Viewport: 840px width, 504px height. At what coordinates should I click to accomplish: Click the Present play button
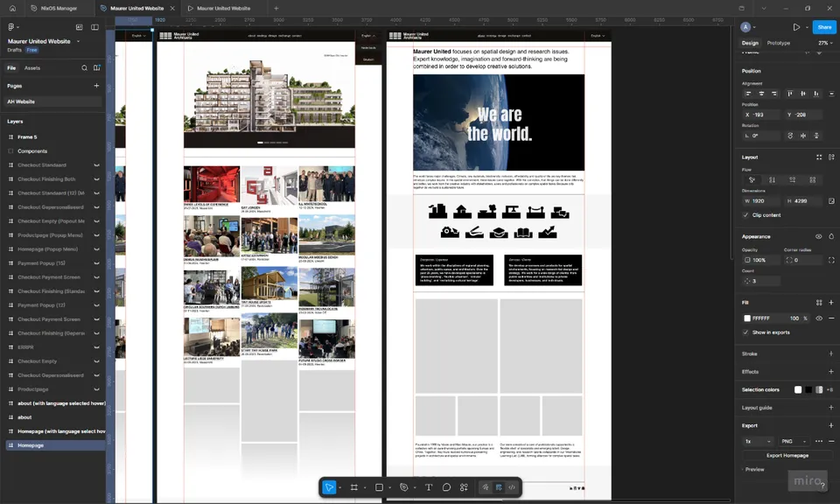pyautogui.click(x=796, y=27)
